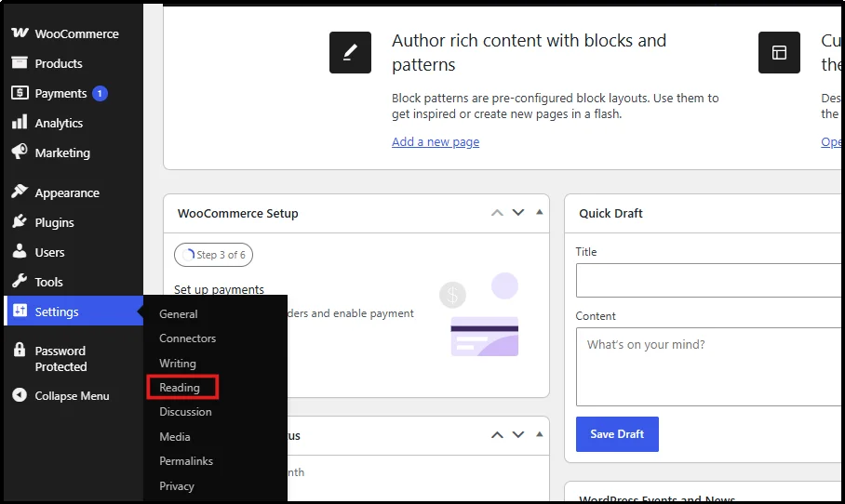845x504 pixels.
Task: Click the Users person icon
Action: (x=20, y=251)
